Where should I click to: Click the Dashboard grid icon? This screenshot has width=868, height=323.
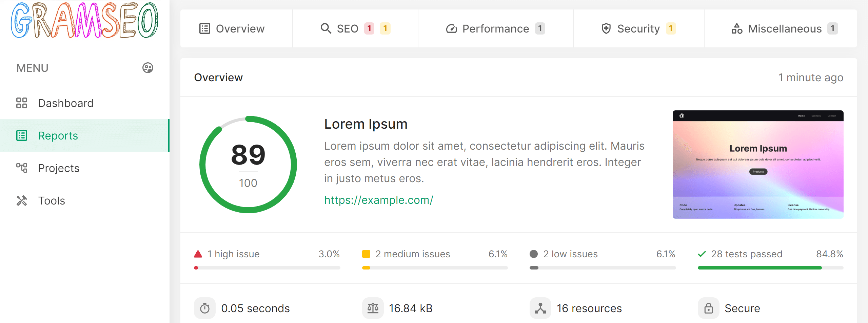[22, 103]
